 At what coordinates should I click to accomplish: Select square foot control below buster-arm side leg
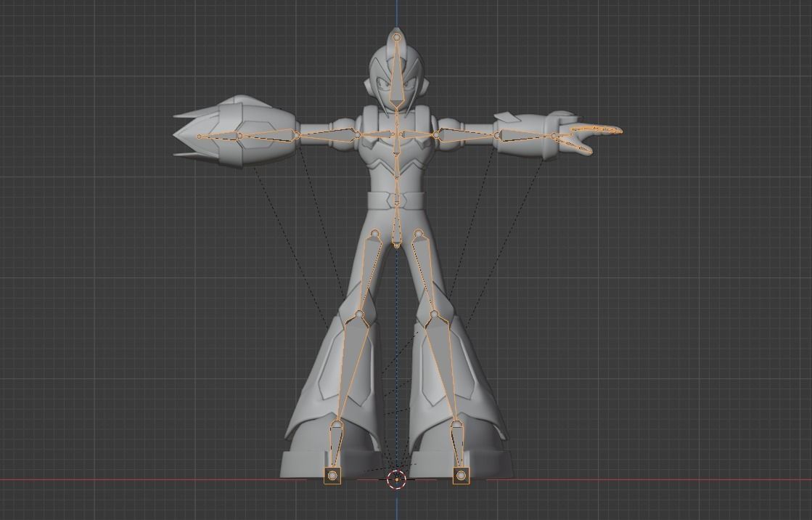tap(332, 475)
